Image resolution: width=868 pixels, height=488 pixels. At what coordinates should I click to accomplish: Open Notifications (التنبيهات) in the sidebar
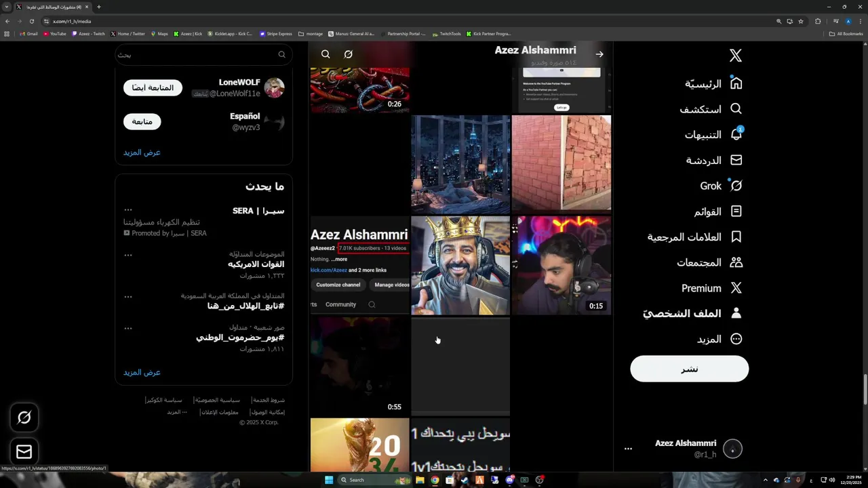point(713,135)
